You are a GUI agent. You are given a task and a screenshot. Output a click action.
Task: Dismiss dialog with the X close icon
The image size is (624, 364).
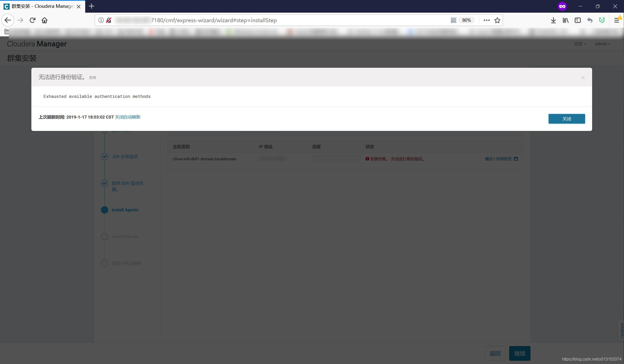point(583,78)
